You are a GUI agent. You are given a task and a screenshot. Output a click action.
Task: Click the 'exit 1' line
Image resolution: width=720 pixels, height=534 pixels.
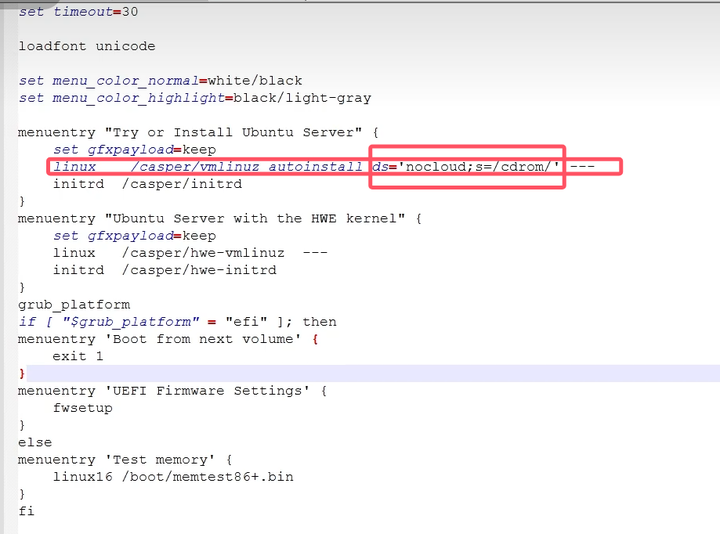pos(78,356)
